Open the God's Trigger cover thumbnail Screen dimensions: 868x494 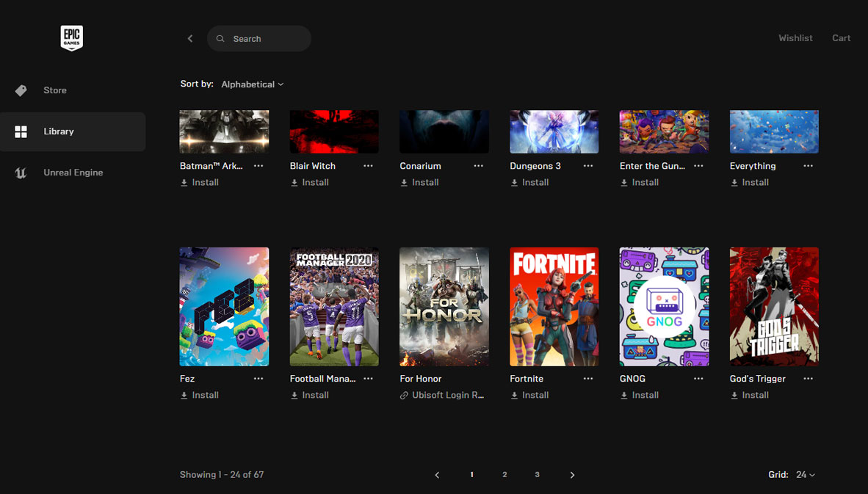(x=774, y=307)
